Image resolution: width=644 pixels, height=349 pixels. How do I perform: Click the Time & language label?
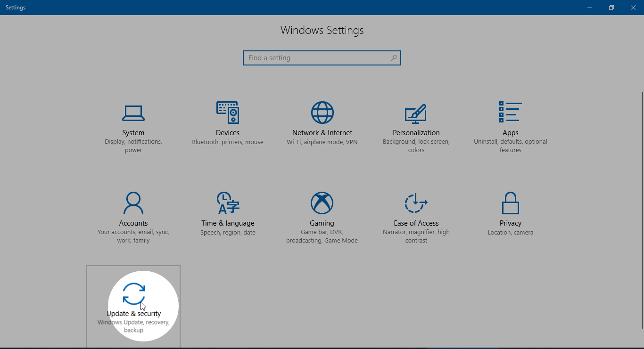(228, 223)
